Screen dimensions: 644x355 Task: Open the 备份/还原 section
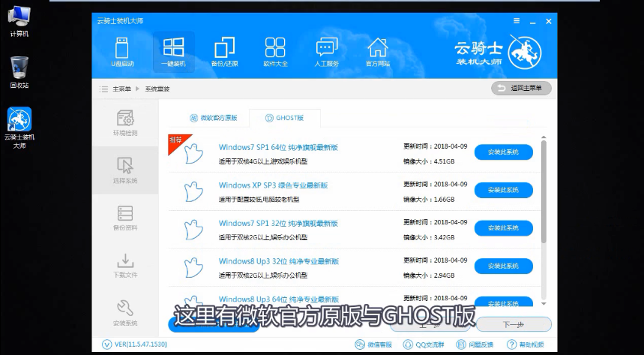coord(224,53)
